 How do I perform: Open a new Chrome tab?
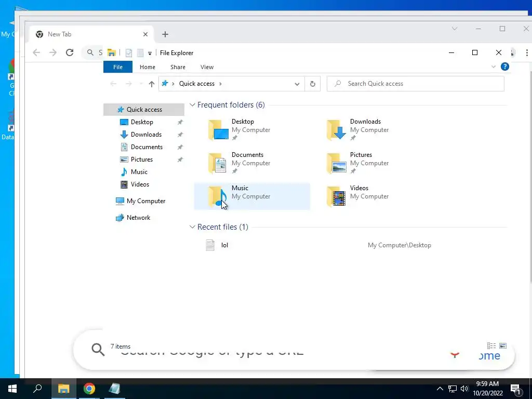coord(165,34)
